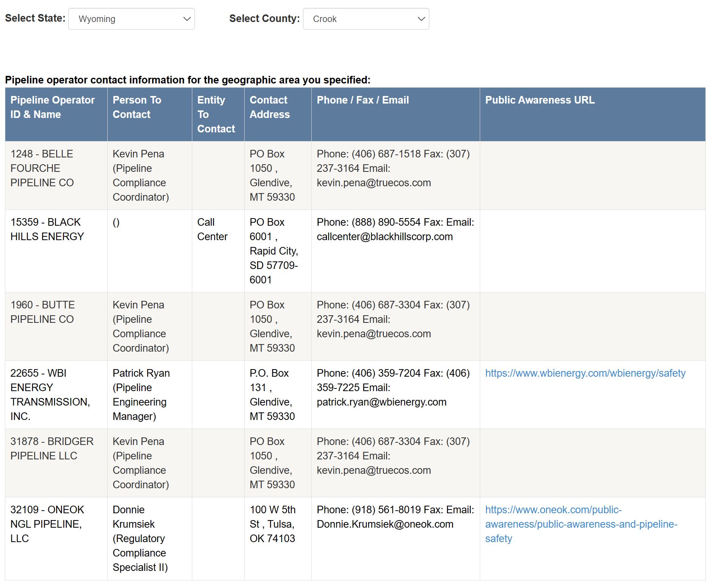The height and width of the screenshot is (588, 713).
Task: Select the 31878 - BRIDGER PIPELINE LLC cell
Action: [56, 463]
